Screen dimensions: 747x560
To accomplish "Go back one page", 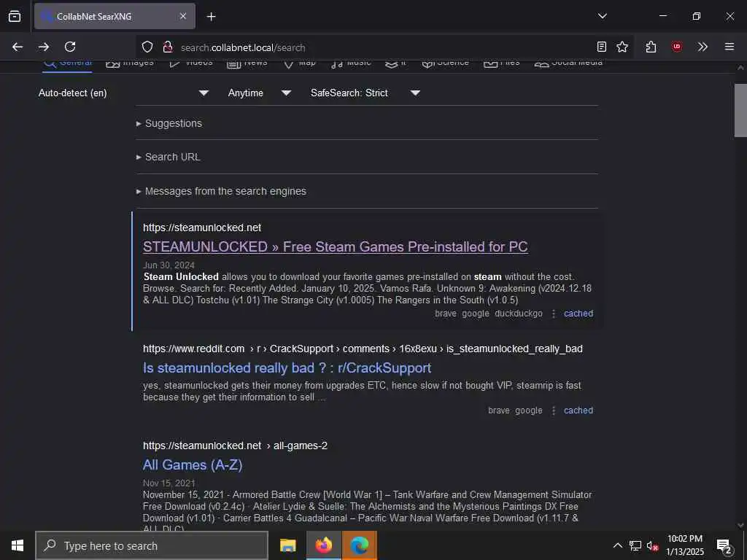I will 18,47.
